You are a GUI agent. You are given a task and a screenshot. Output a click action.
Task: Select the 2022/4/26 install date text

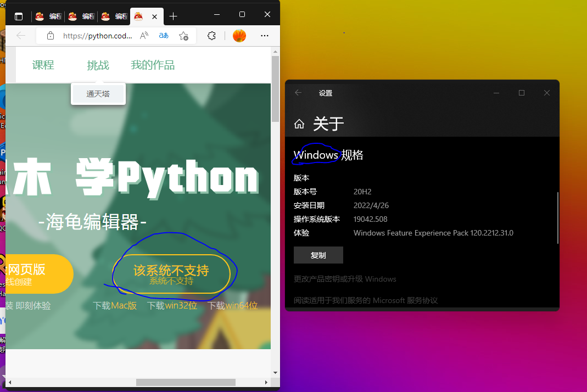pos(371,205)
